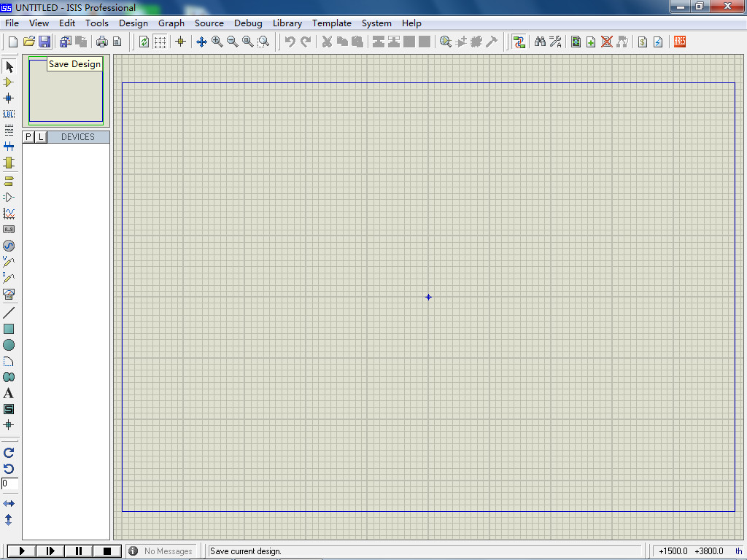Select Tape recorder mode
Image resolution: width=747 pixels, height=560 pixels.
point(9,229)
